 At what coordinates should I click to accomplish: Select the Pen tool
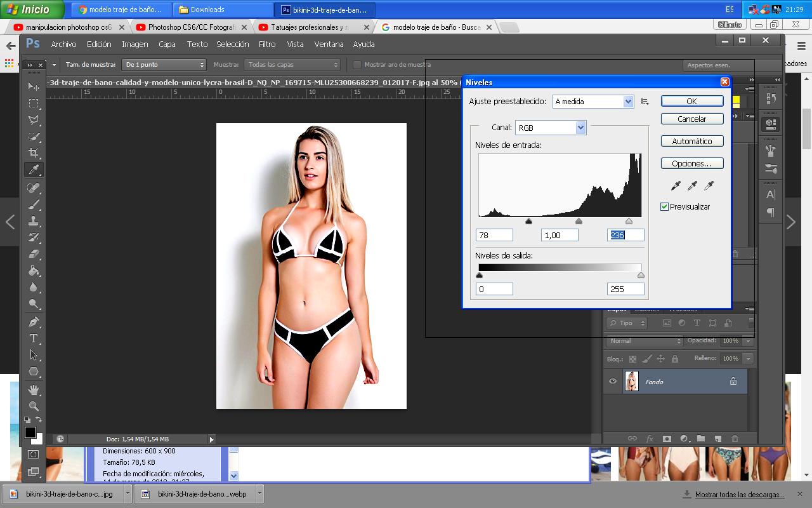(34, 322)
